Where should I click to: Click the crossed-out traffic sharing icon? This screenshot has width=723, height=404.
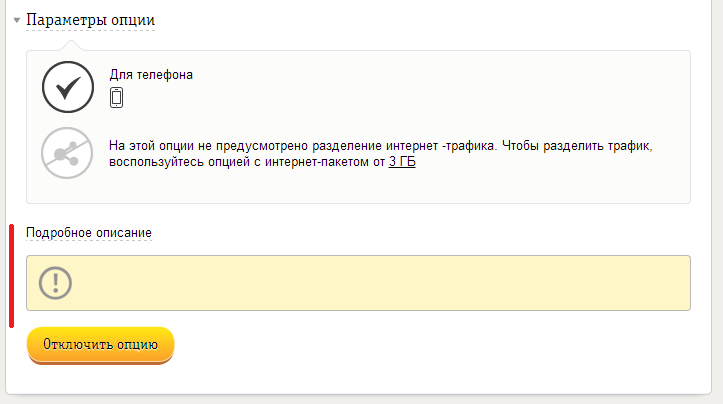67,153
